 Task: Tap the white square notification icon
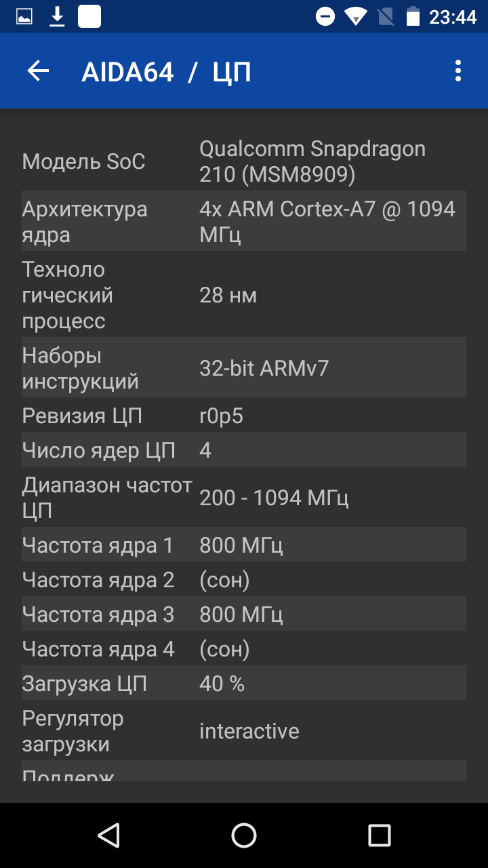[89, 16]
